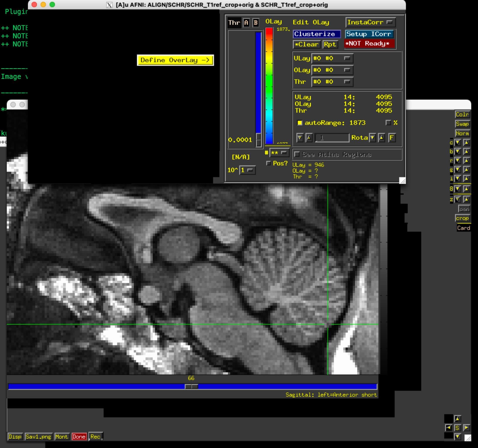Viewport: 478px width, 448px height.
Task: Click the center S arrowpad button
Action: point(457,428)
